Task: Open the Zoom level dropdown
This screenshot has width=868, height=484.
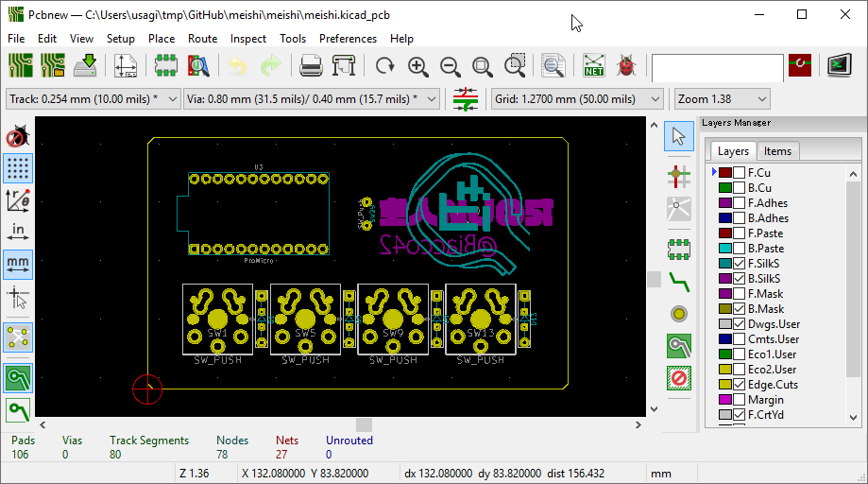Action: click(x=722, y=99)
